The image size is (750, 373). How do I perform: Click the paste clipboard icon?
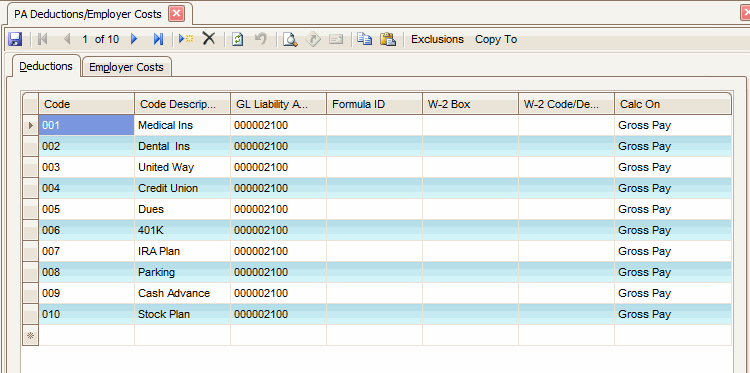(387, 39)
